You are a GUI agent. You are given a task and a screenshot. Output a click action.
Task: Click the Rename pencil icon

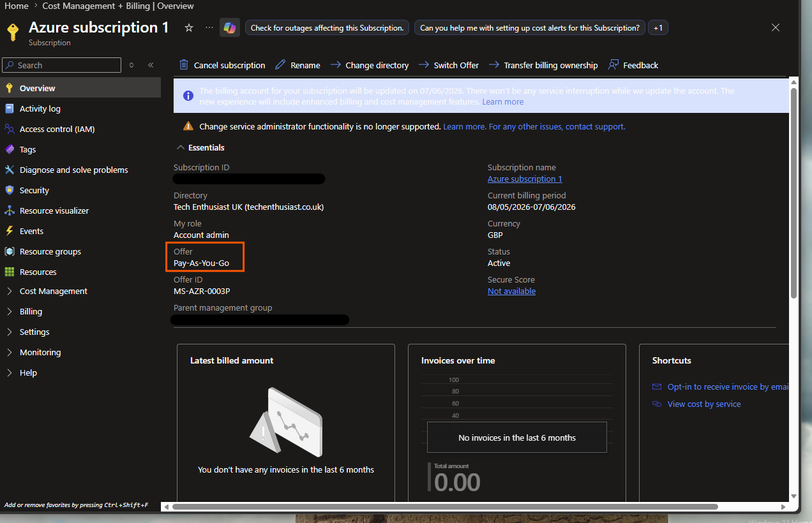click(280, 65)
